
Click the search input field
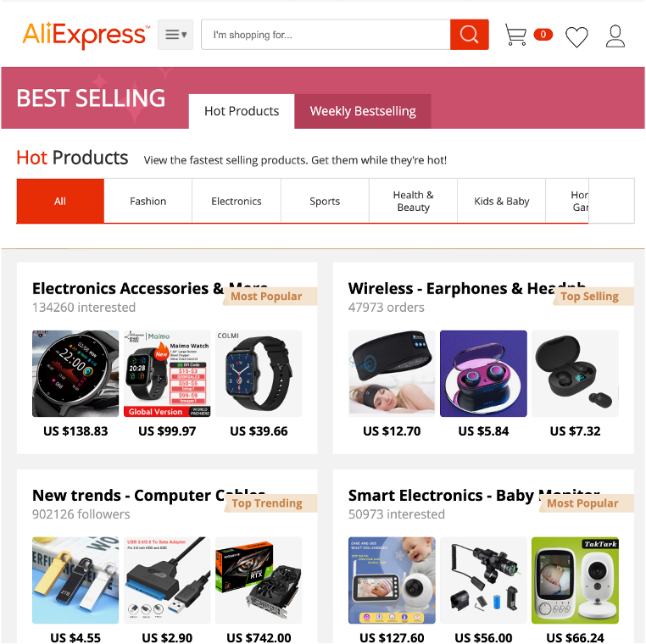(326, 35)
